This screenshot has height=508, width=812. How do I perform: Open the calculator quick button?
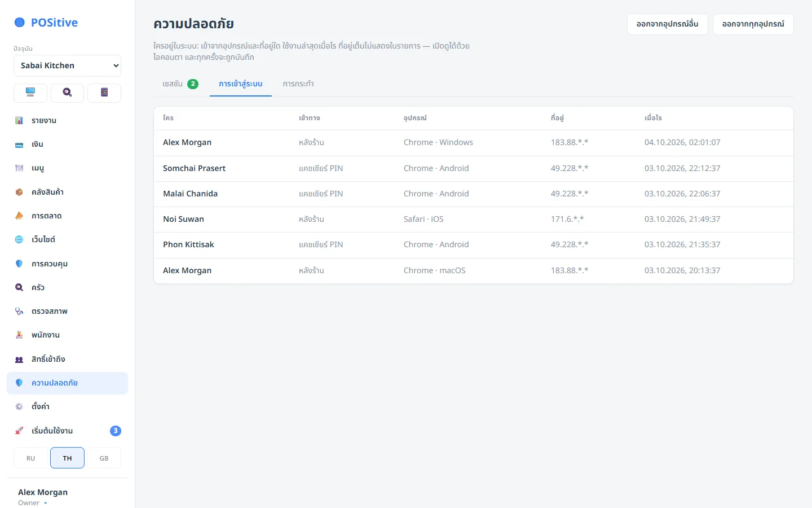pyautogui.click(x=104, y=93)
